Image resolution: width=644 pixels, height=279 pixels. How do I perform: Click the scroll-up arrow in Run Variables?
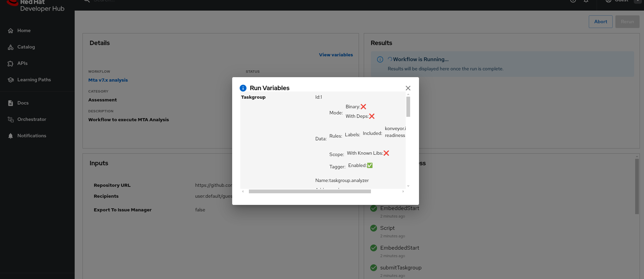click(x=408, y=94)
